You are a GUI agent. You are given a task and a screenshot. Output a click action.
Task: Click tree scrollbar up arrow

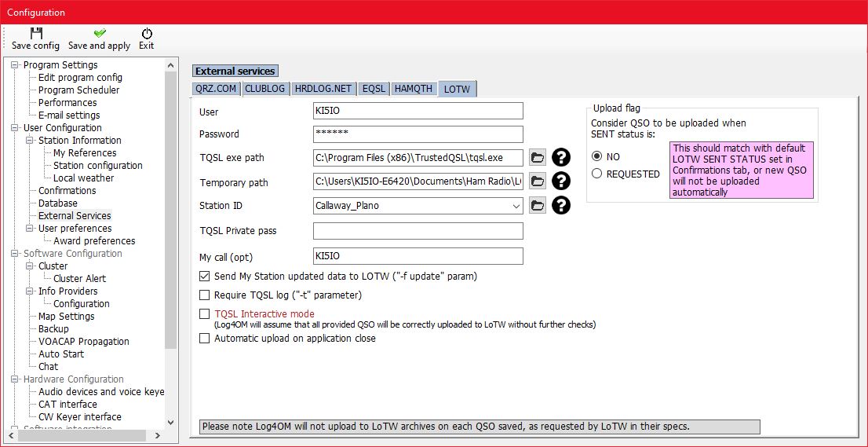coord(171,65)
